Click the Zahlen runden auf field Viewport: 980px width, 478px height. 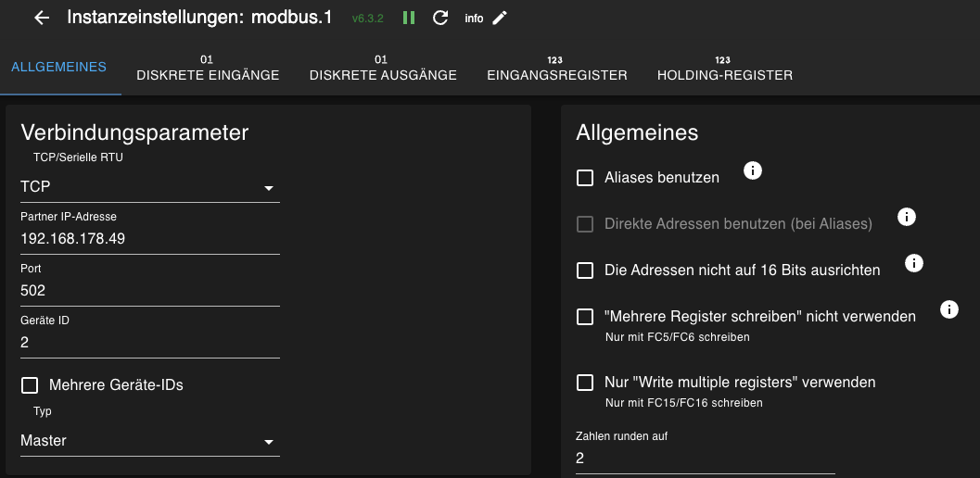(705, 459)
